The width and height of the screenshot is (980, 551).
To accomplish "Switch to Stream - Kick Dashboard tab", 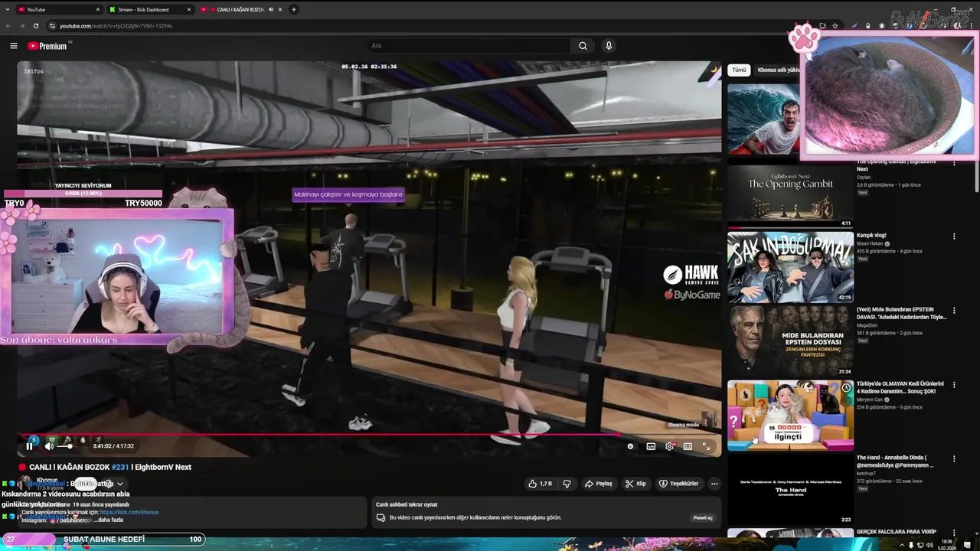I will (149, 9).
